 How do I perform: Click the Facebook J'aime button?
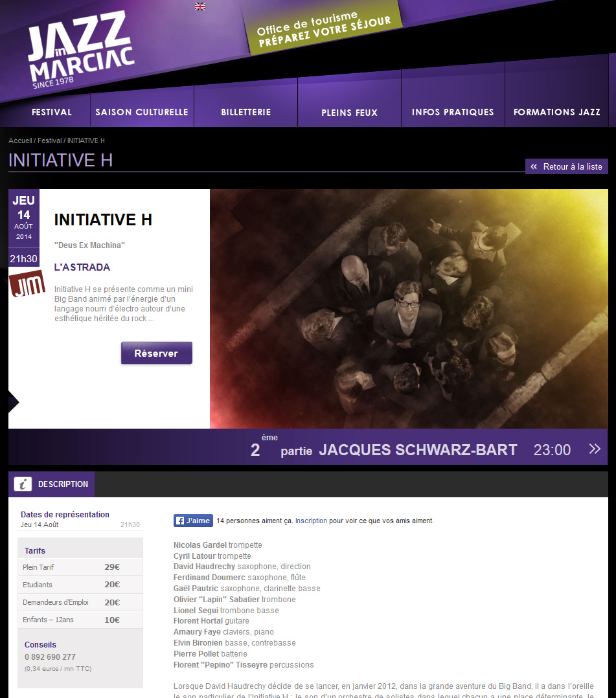(x=193, y=521)
